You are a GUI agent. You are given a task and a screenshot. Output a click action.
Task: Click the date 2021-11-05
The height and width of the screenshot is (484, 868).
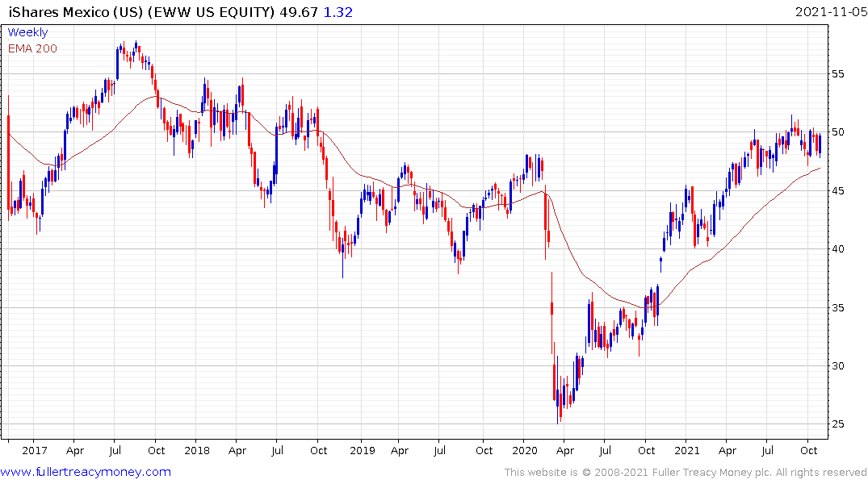click(x=830, y=12)
